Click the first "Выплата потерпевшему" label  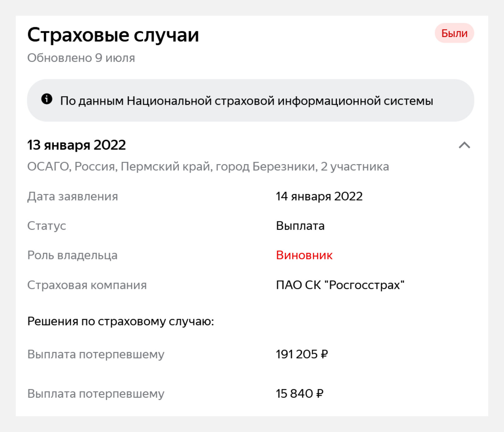click(x=96, y=354)
